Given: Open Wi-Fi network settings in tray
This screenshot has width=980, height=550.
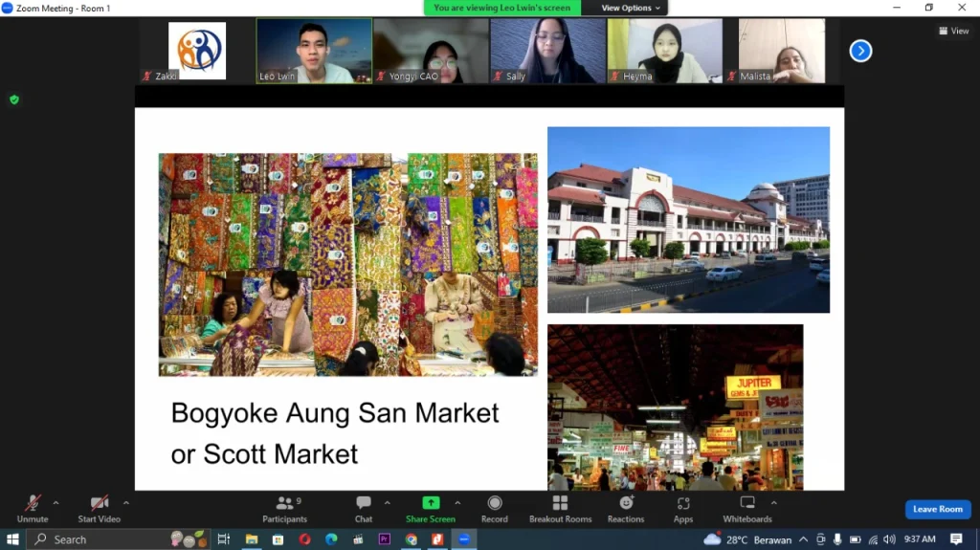Looking at the screenshot, I should point(873,539).
